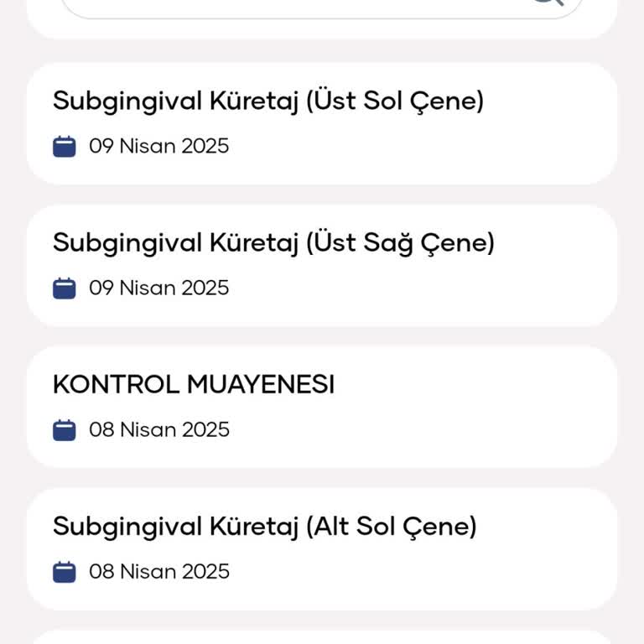This screenshot has width=644, height=644.
Task: Tap the 09 Nisan 2025 date of Üst Sağ Çene
Action: (x=158, y=288)
